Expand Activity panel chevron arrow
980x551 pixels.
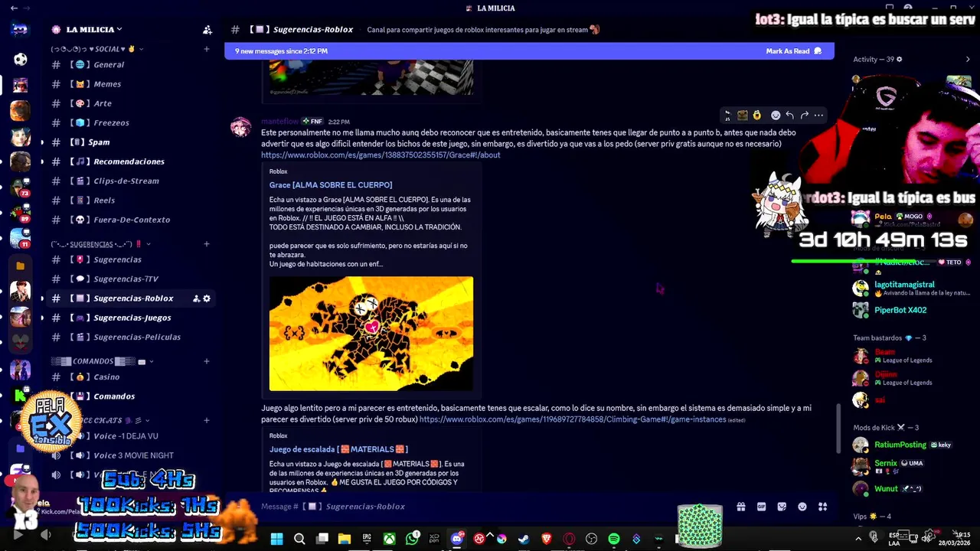967,59
